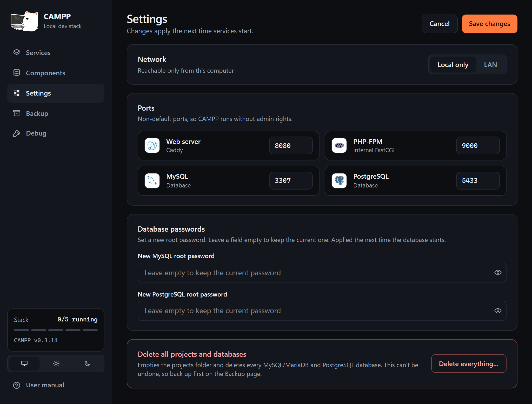Select the Settings sidebar item
Viewport: 532px width, 404px height.
(56, 93)
